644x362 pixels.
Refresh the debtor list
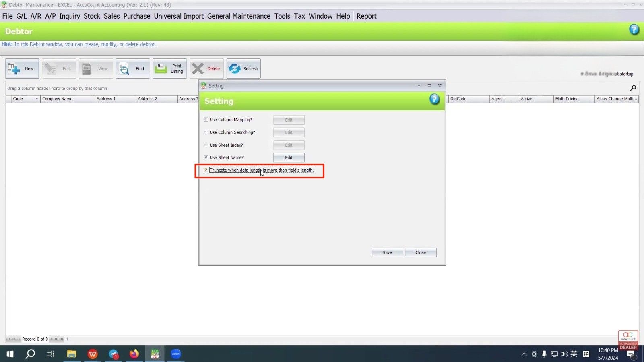pyautogui.click(x=244, y=68)
